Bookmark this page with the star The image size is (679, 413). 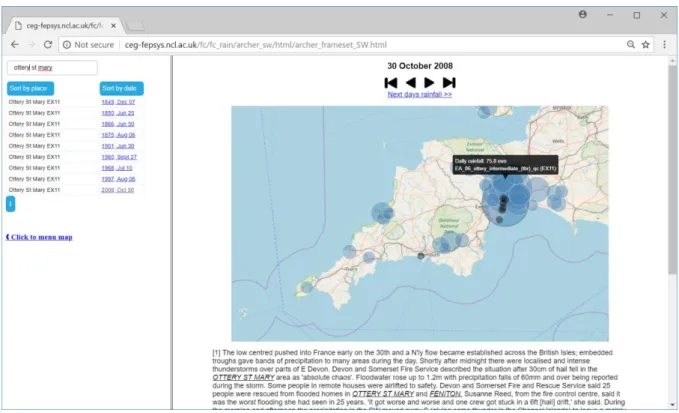pyautogui.click(x=646, y=45)
